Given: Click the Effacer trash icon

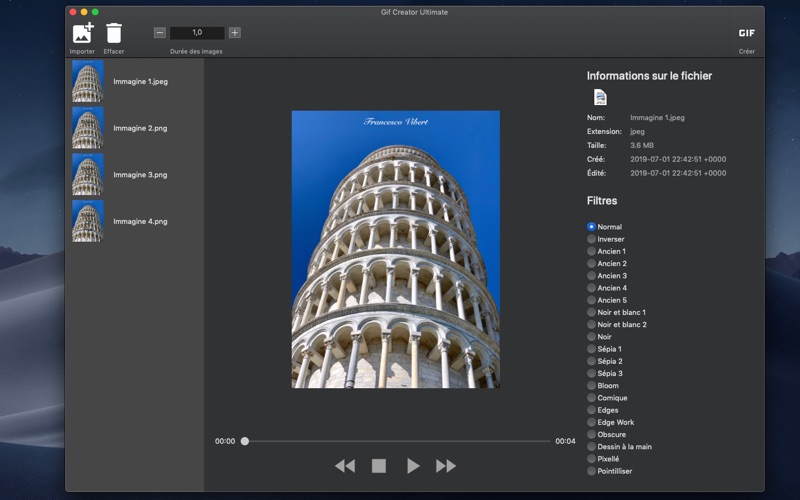Looking at the screenshot, I should (114, 33).
